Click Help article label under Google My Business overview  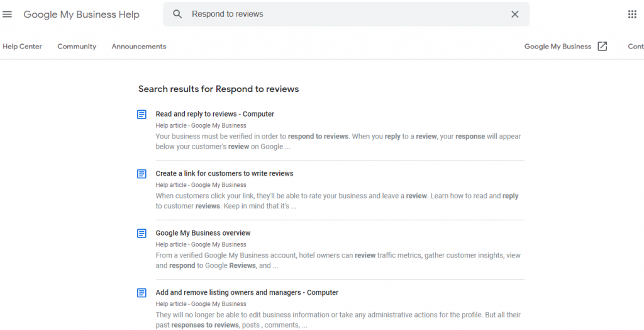point(201,244)
